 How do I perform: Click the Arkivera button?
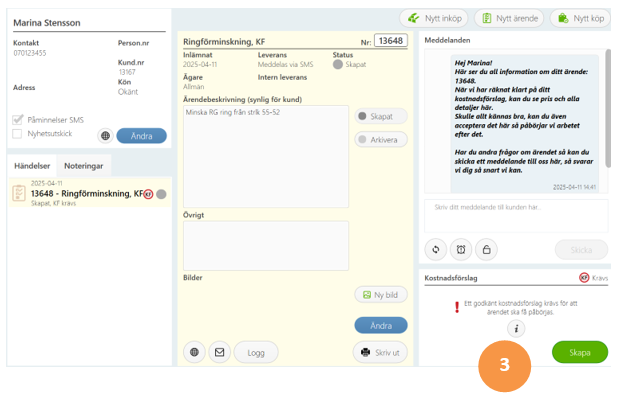click(381, 140)
